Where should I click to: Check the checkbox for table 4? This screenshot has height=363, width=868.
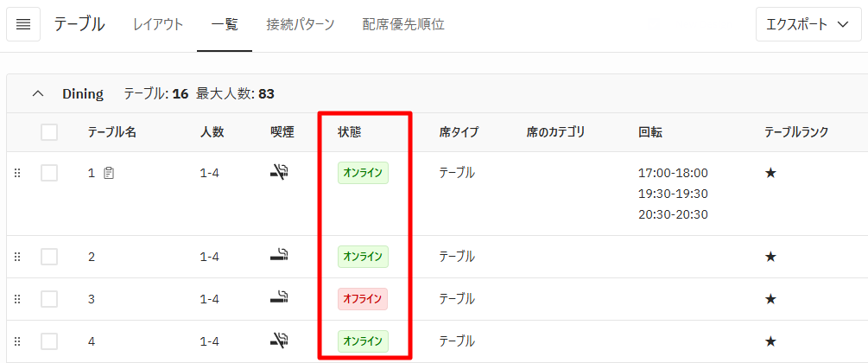pos(49,341)
